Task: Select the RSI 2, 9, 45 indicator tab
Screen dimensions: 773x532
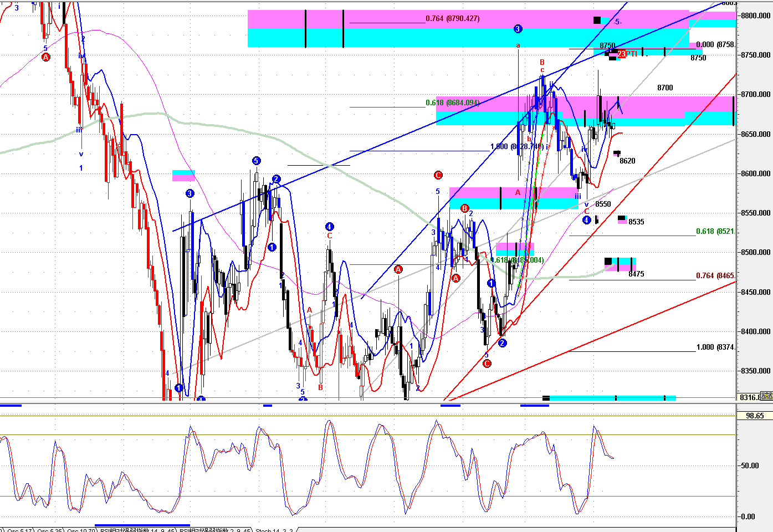Action: click(214, 529)
